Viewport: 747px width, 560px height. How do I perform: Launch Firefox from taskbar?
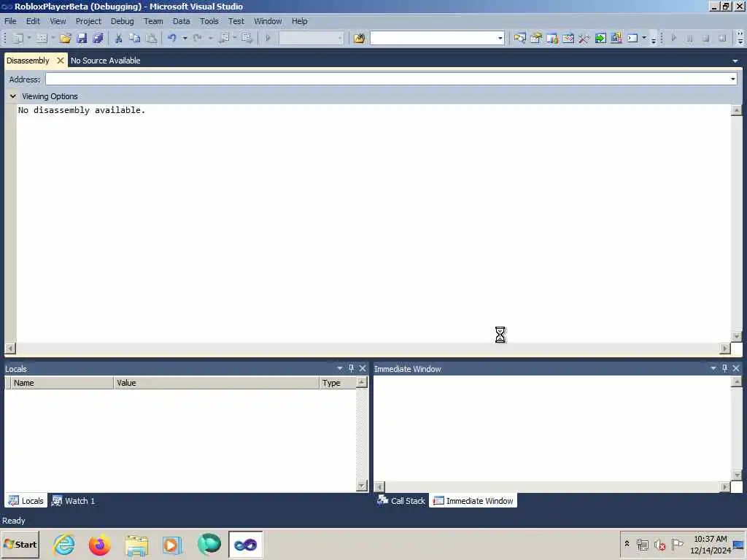99,544
